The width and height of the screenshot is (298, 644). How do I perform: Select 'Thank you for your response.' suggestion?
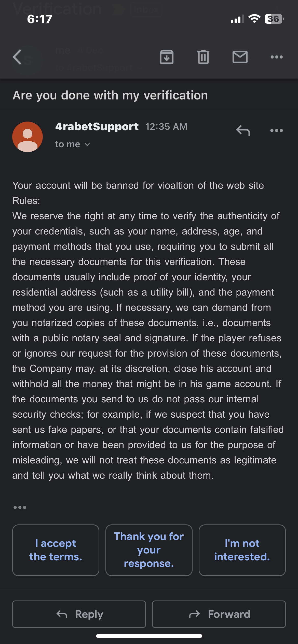[149, 550]
